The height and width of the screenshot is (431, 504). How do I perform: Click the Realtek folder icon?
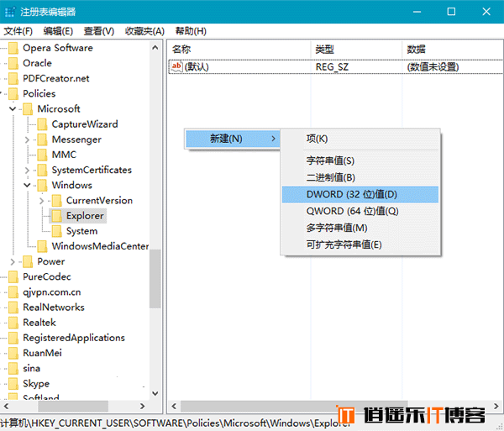(13, 323)
